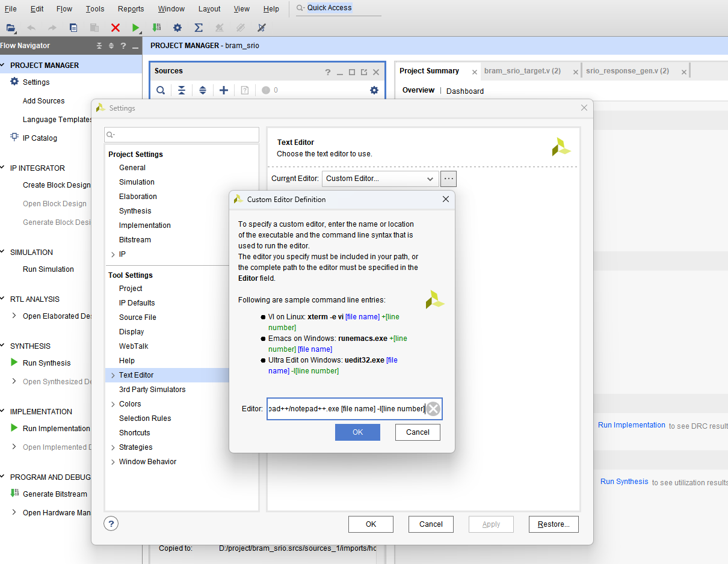The image size is (728, 564).
Task: Open the Layout menu
Action: pos(209,9)
